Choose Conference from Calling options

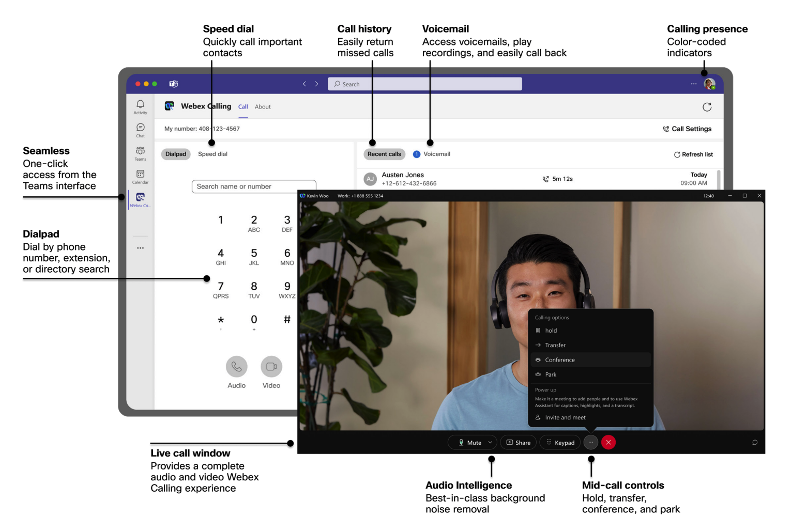tap(560, 359)
